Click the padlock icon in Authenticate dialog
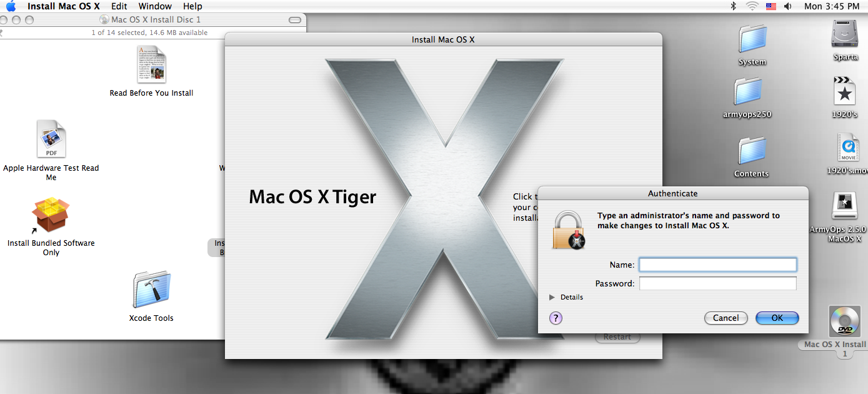Screen dimensions: 868x394 [x=569, y=230]
